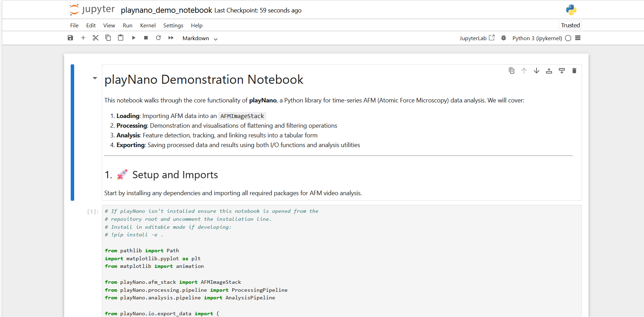
Task: Click the notebook title playnano_demo_notebook
Action: tap(166, 10)
